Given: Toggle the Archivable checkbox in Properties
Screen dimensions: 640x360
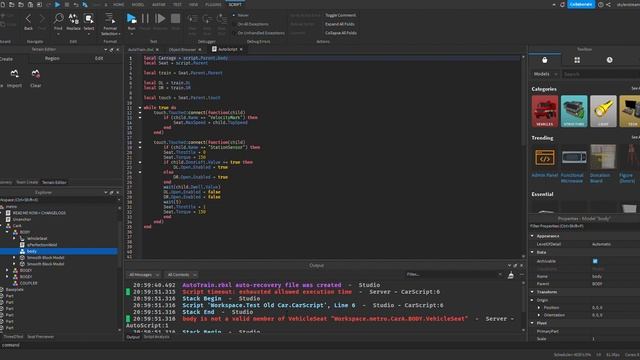Looking at the screenshot, I should (x=595, y=261).
